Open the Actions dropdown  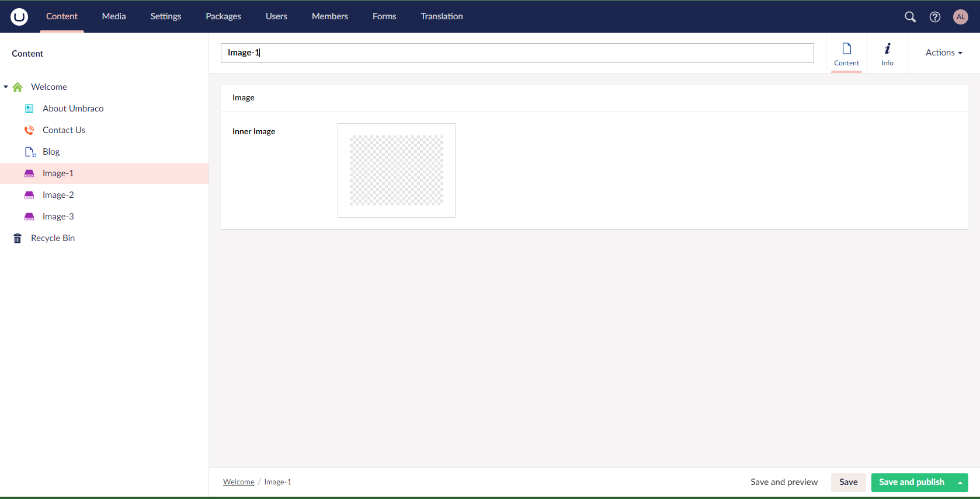[943, 53]
